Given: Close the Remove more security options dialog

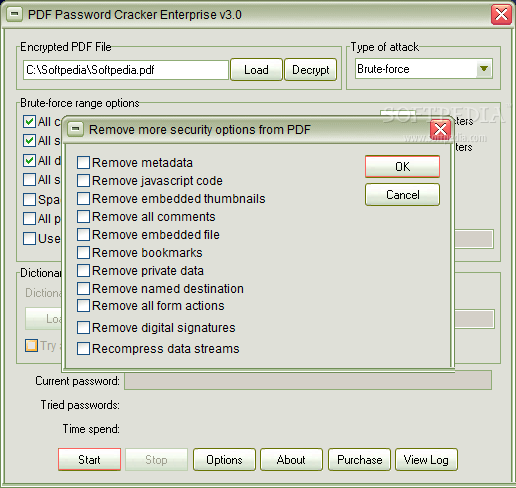Looking at the screenshot, I should pyautogui.click(x=440, y=129).
